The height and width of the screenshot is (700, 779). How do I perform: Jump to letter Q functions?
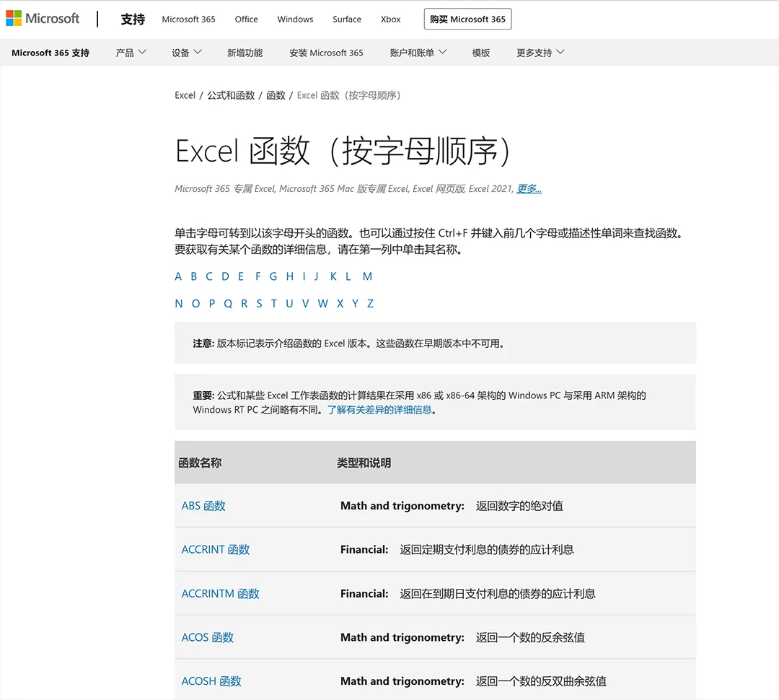[x=228, y=304]
